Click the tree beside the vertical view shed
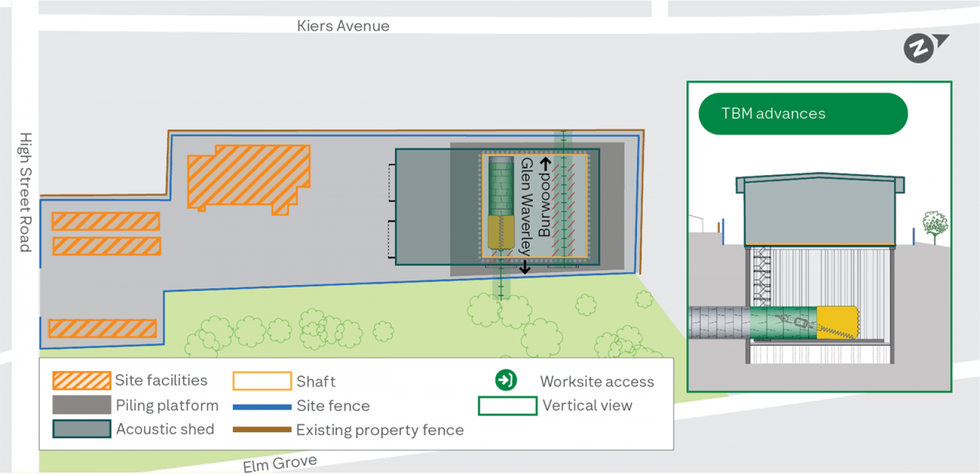 [935, 226]
